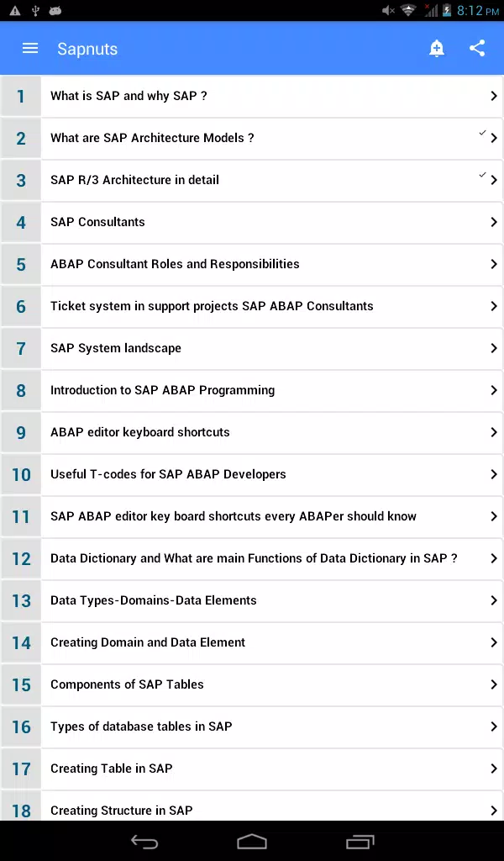504x861 pixels.
Task: Tap the share icon in header
Action: coord(477,48)
